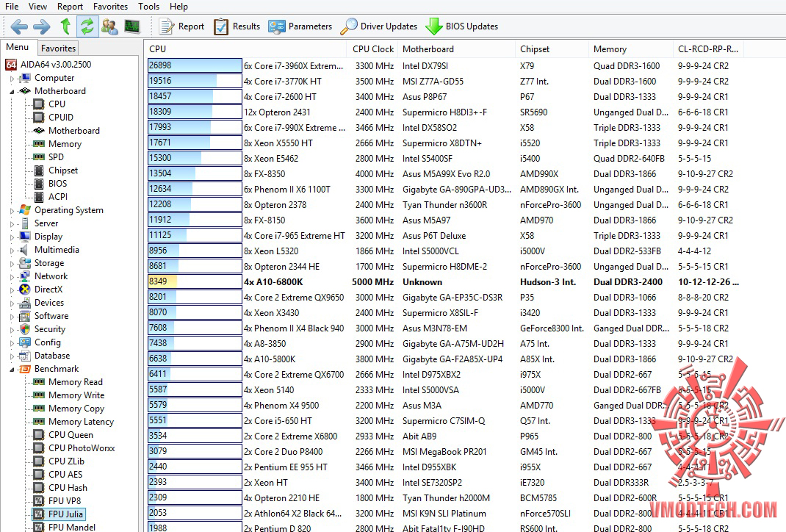
Task: Expand the Display tree node
Action: coord(12,237)
